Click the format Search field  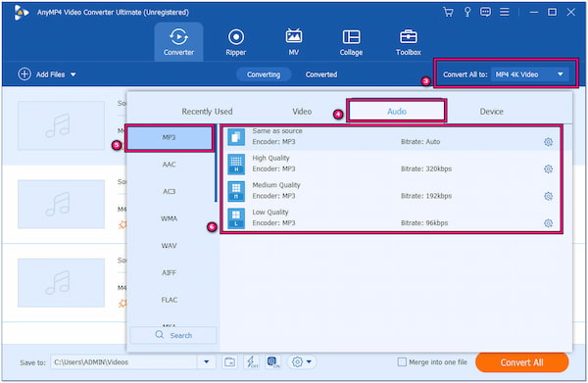[x=173, y=335]
